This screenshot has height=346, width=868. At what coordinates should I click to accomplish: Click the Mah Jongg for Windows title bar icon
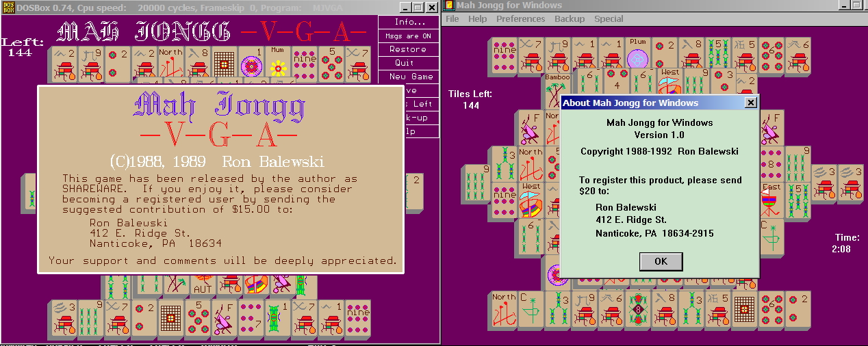coord(449,5)
